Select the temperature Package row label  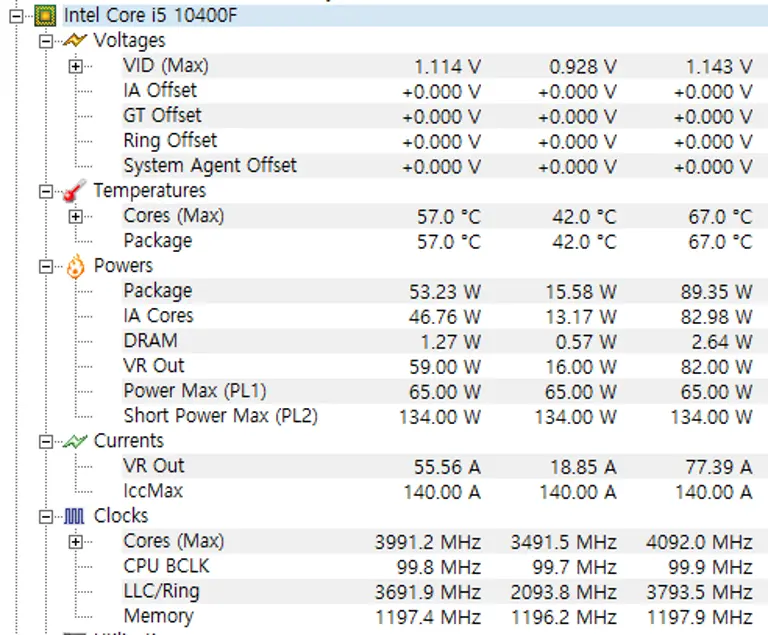coord(158,241)
